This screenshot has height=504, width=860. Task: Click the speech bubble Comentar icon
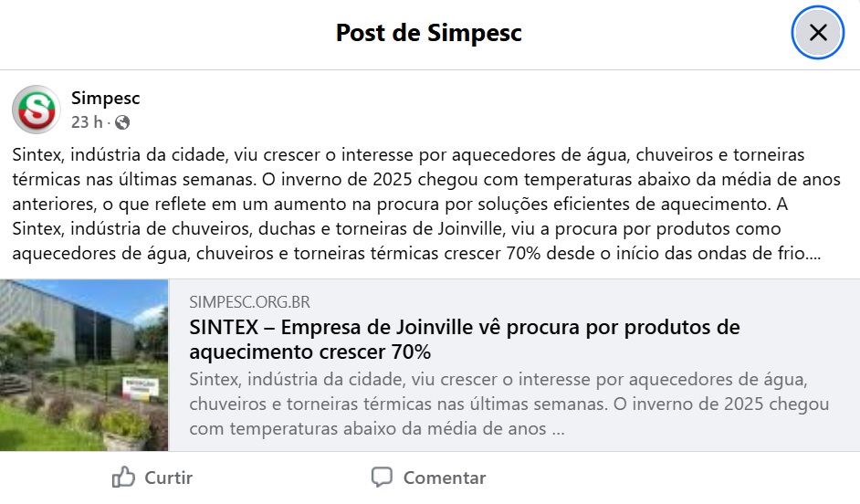point(382,477)
